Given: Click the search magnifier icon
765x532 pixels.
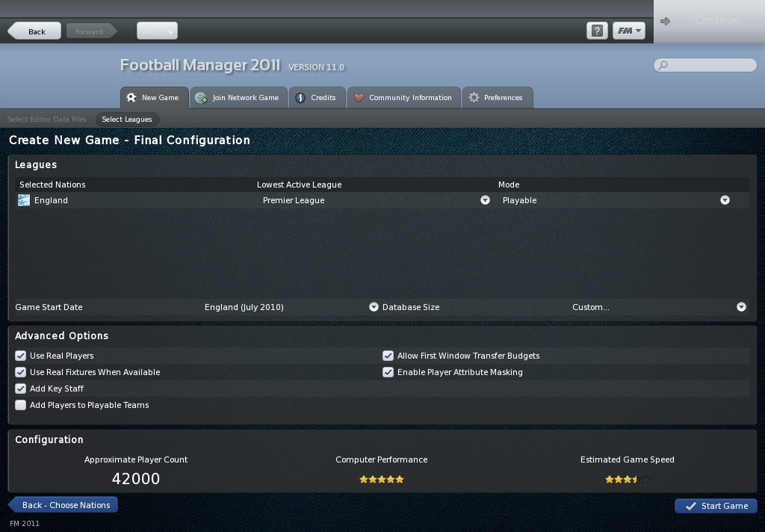Looking at the screenshot, I should [x=663, y=65].
